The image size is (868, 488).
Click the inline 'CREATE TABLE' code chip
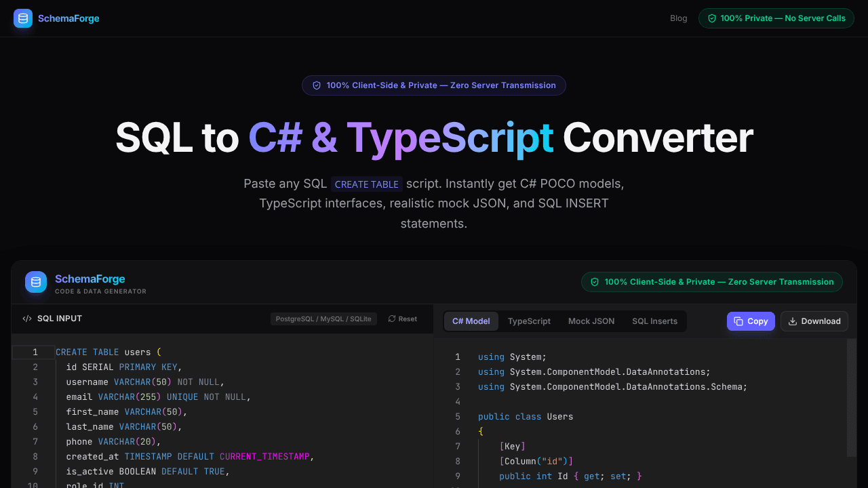tap(367, 184)
